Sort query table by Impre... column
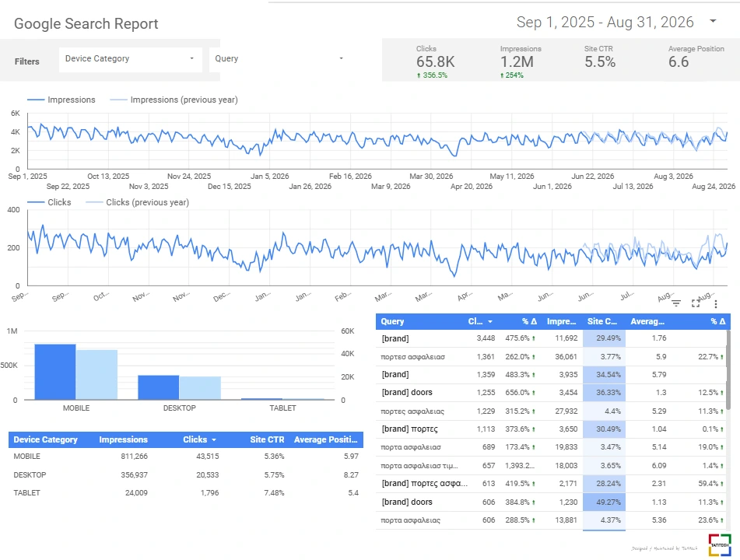Screen dimensions: 740x560 [561, 321]
